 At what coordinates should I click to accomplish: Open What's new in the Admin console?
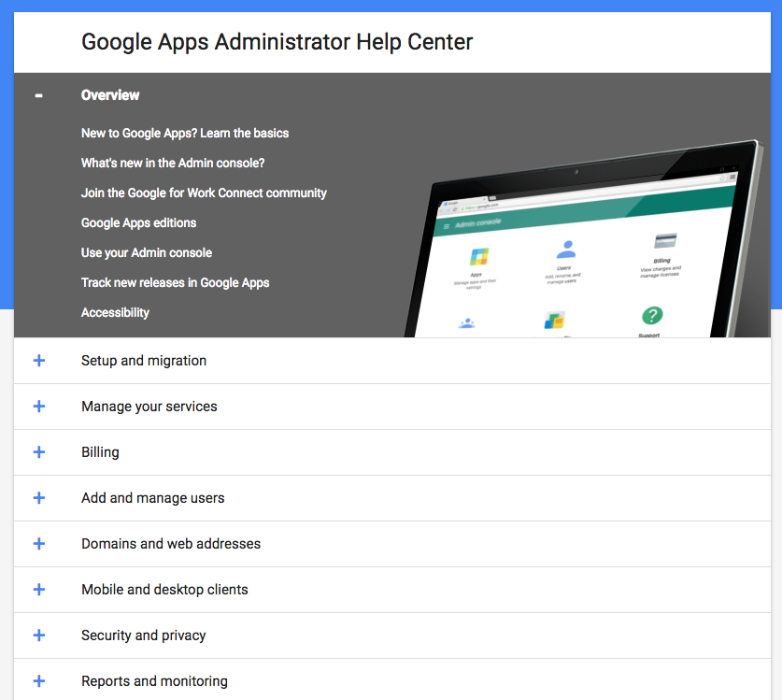[173, 164]
